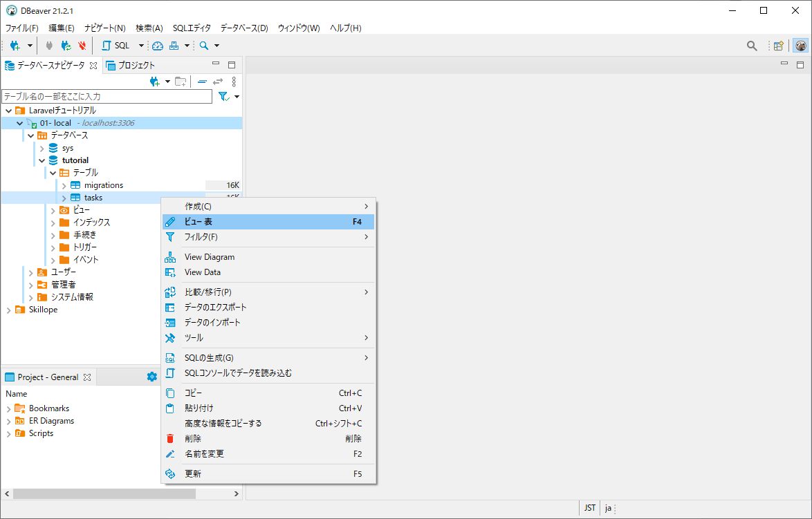The image size is (812, 519).
Task: Expand the Bookmarks folder
Action: 9,409
